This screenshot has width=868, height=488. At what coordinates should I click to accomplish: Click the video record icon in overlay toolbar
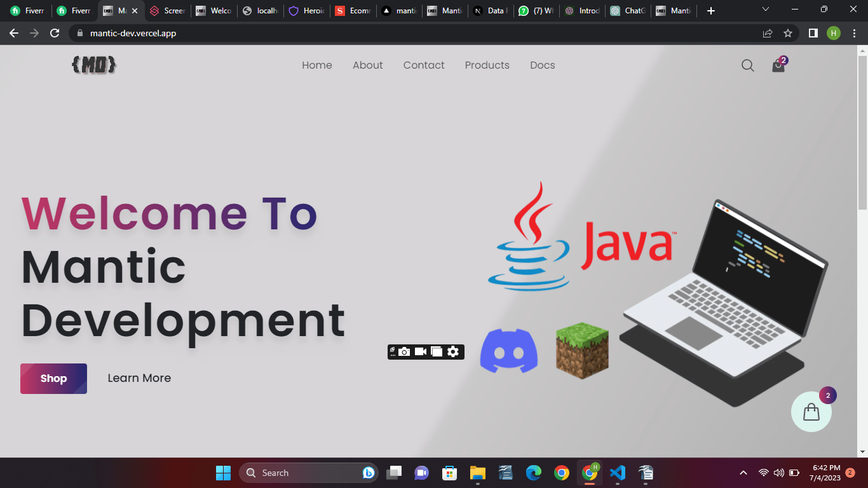coord(421,351)
